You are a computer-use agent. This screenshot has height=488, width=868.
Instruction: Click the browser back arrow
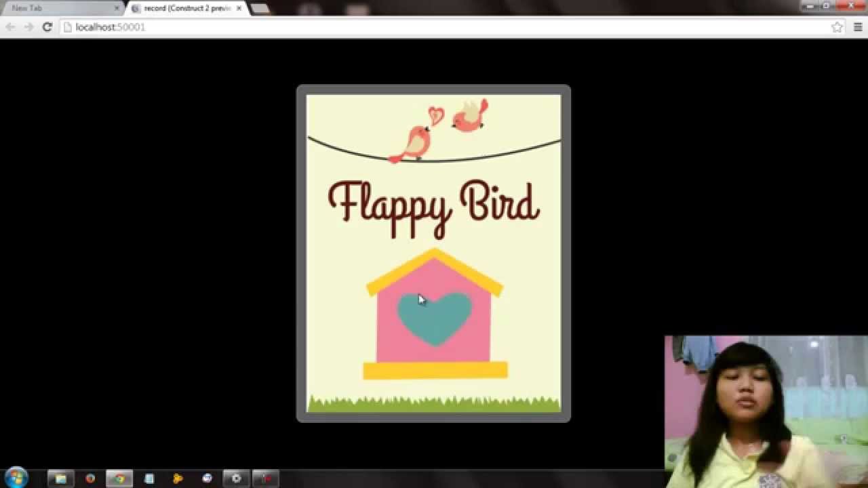pyautogui.click(x=10, y=27)
